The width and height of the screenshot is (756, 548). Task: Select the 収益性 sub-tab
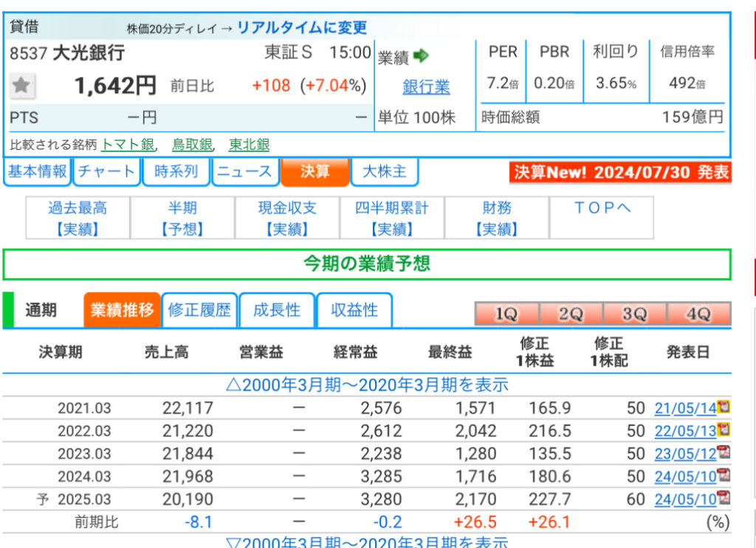pos(354,309)
